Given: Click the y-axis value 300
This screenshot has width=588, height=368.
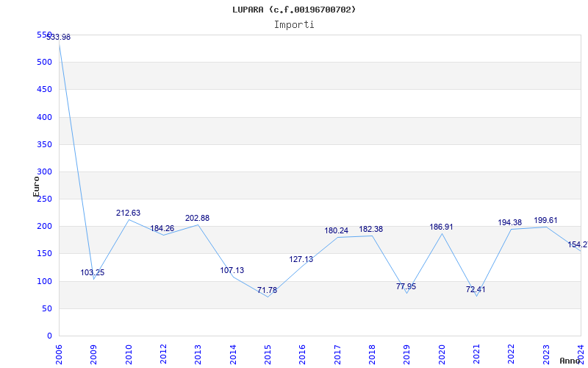Looking at the screenshot, I should click(x=44, y=172).
